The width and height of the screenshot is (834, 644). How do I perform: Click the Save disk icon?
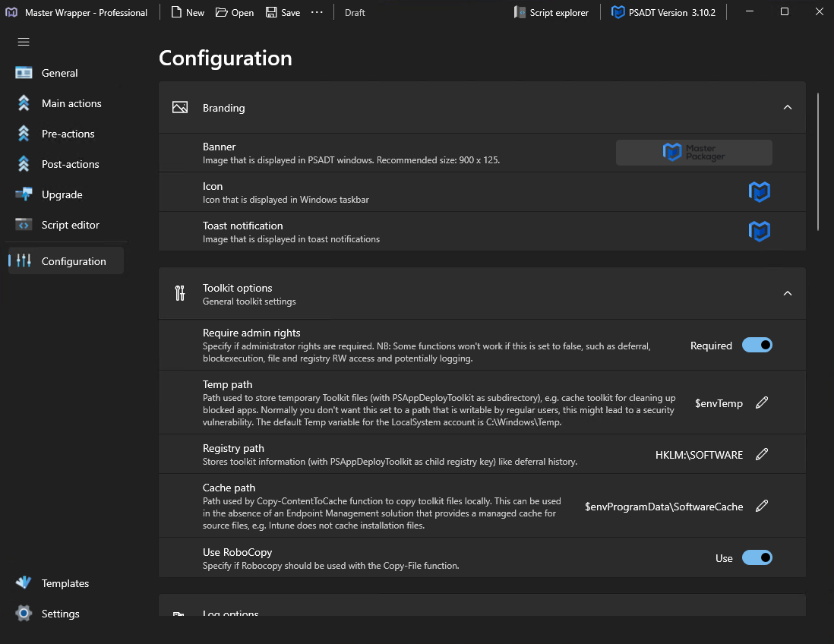click(271, 12)
